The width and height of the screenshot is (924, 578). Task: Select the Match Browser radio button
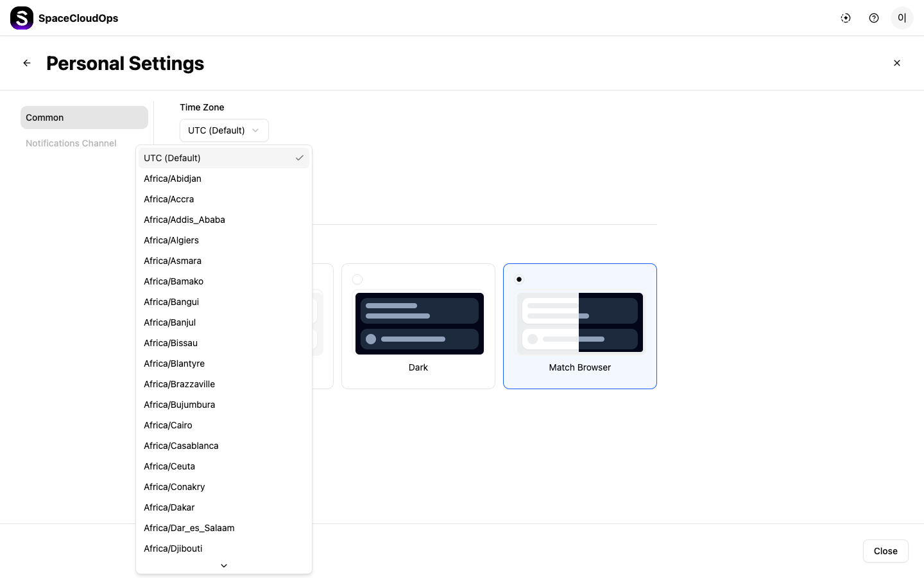[x=519, y=279]
